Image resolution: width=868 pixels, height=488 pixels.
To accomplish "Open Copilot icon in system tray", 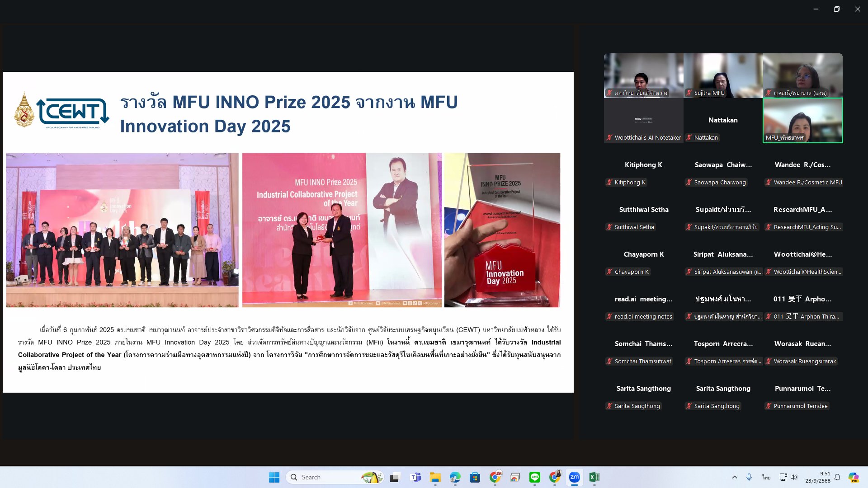I will click(x=853, y=477).
